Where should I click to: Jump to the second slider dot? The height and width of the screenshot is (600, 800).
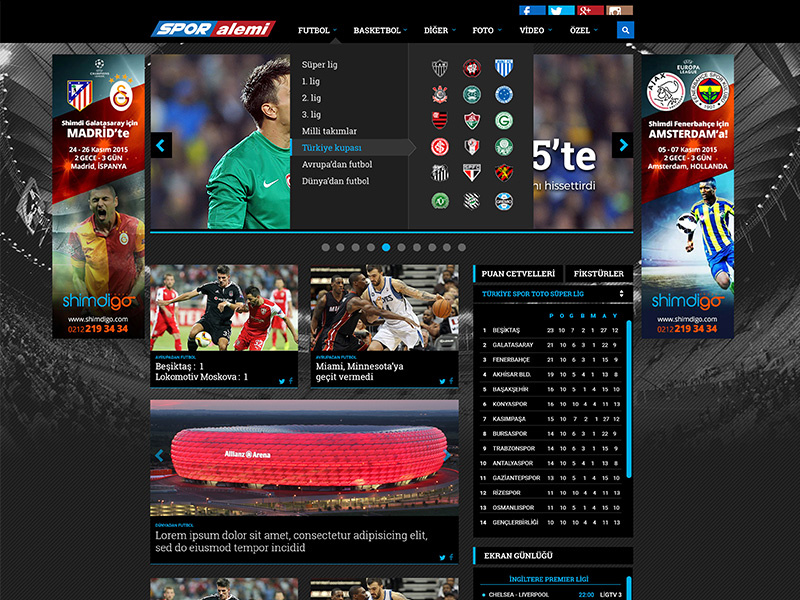pyautogui.click(x=340, y=247)
